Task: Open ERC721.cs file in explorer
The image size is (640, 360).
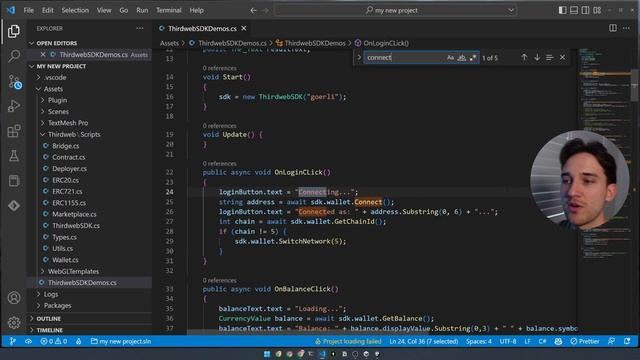Action: click(x=67, y=191)
